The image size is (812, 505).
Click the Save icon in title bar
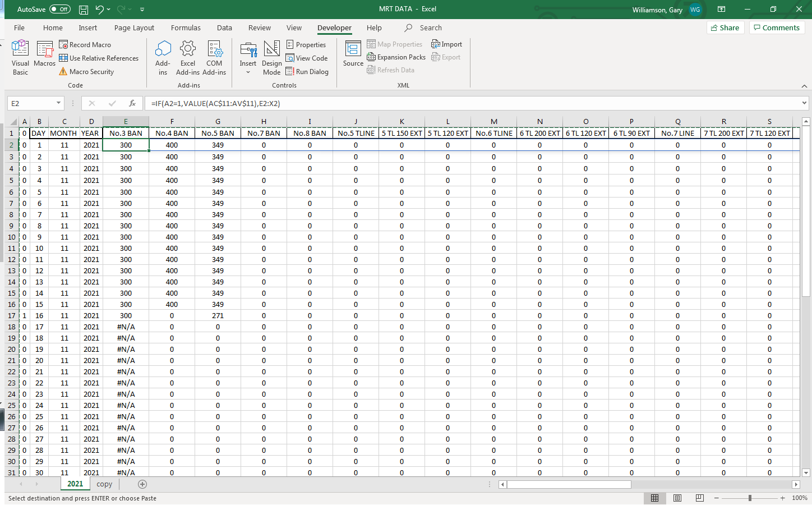point(84,10)
